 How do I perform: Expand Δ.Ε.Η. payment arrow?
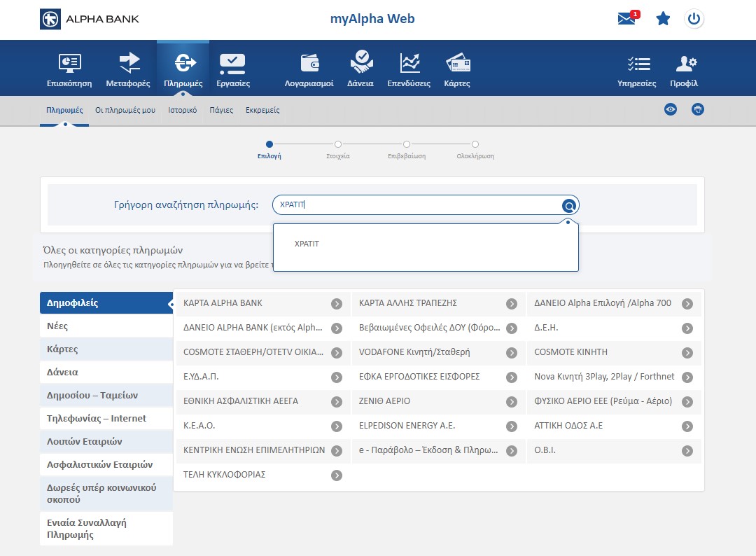tap(687, 328)
